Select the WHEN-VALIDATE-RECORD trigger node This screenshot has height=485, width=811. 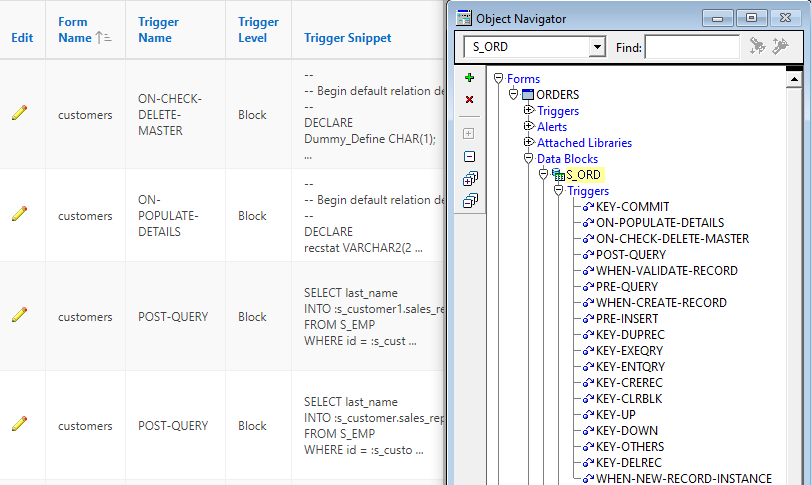tap(666, 271)
